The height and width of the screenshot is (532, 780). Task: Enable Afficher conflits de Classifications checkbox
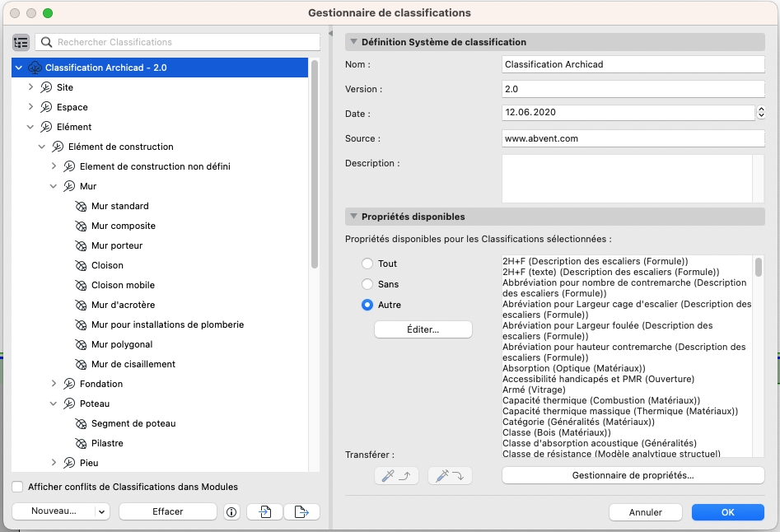17,487
